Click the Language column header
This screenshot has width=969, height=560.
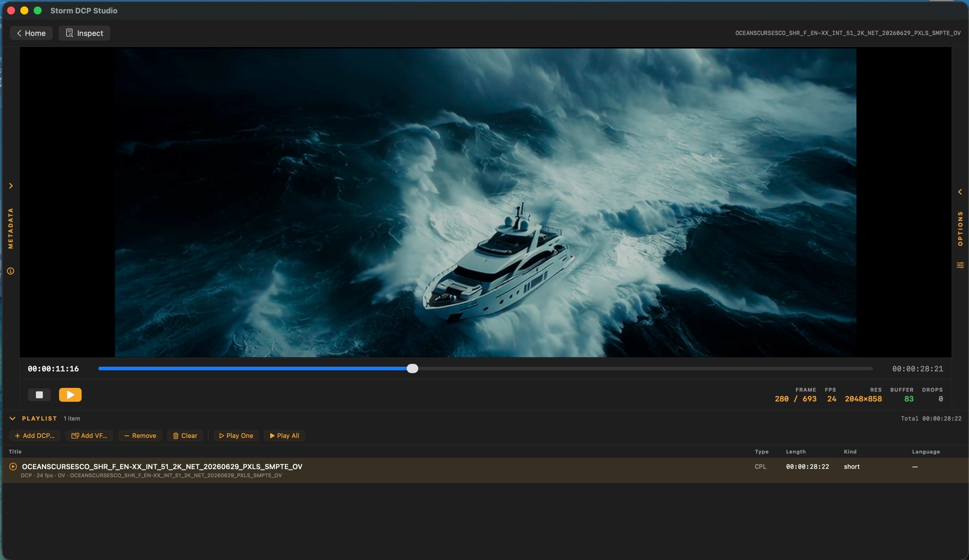926,452
